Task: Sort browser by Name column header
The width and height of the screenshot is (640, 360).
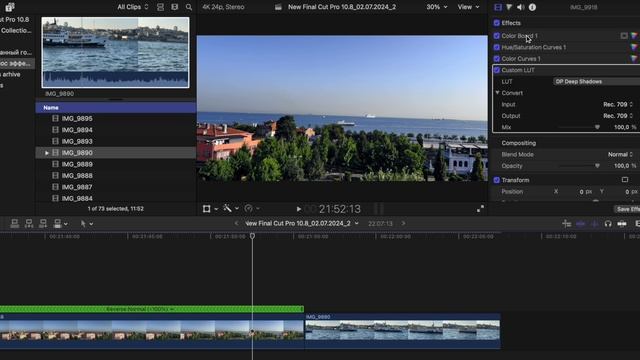Action: coord(116,108)
